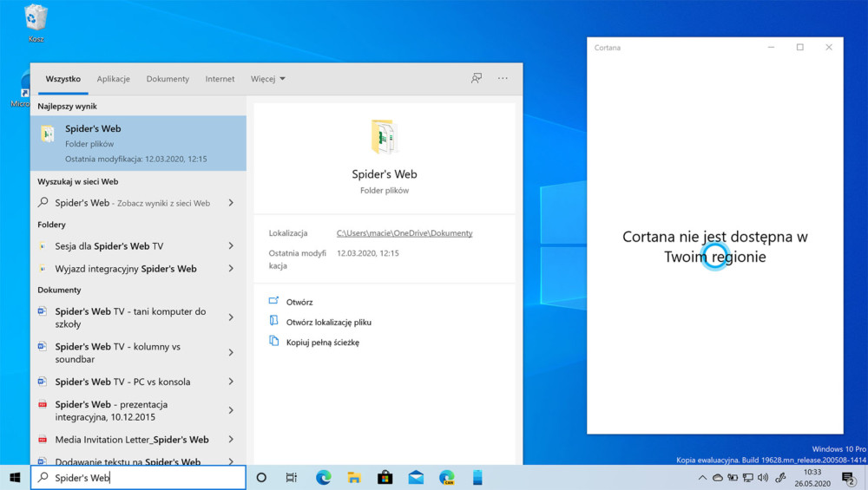The height and width of the screenshot is (490, 868).
Task: Open 'Spider's Web TV - PC vs konsola' document
Action: (x=127, y=382)
